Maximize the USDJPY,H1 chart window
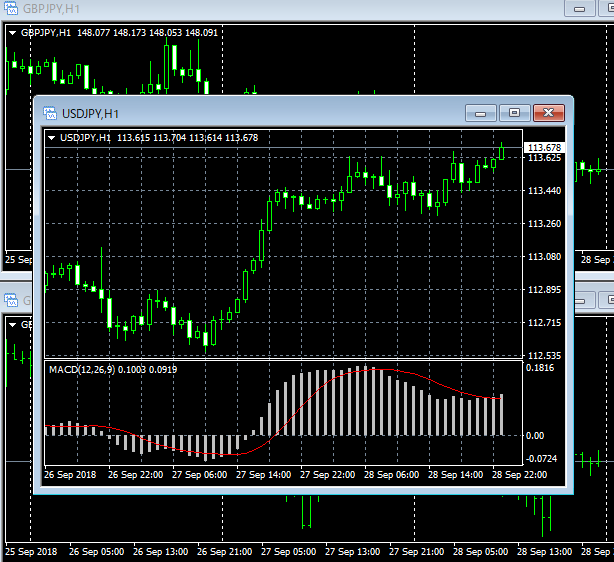This screenshot has width=614, height=562. pyautogui.click(x=514, y=113)
